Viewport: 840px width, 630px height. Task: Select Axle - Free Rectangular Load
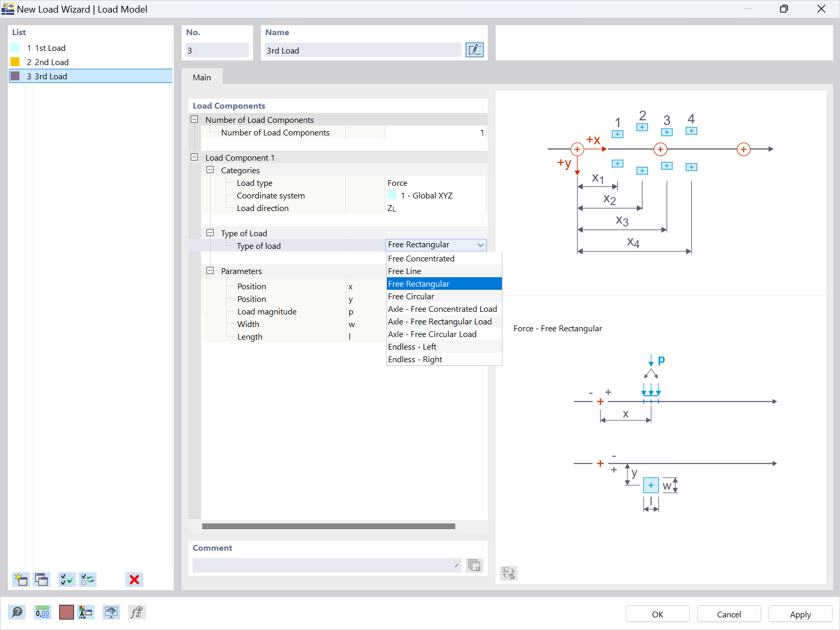pos(444,321)
